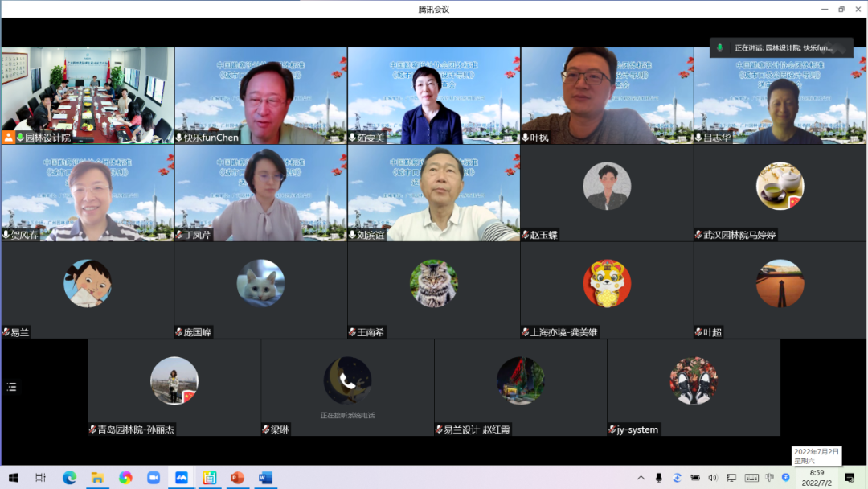This screenshot has width=868, height=489.
Task: Open PowerPoint from the taskbar
Action: (237, 478)
